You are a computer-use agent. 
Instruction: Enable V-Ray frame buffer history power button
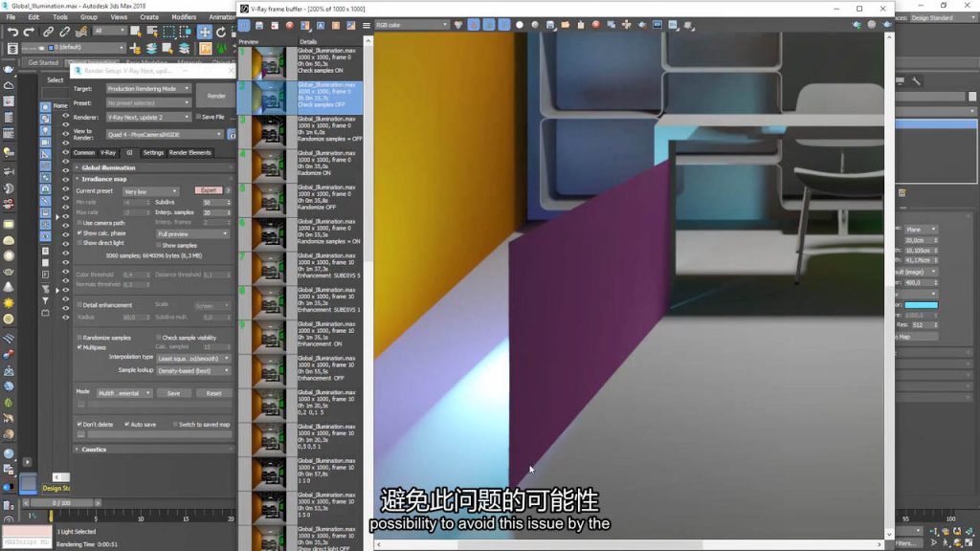point(244,25)
